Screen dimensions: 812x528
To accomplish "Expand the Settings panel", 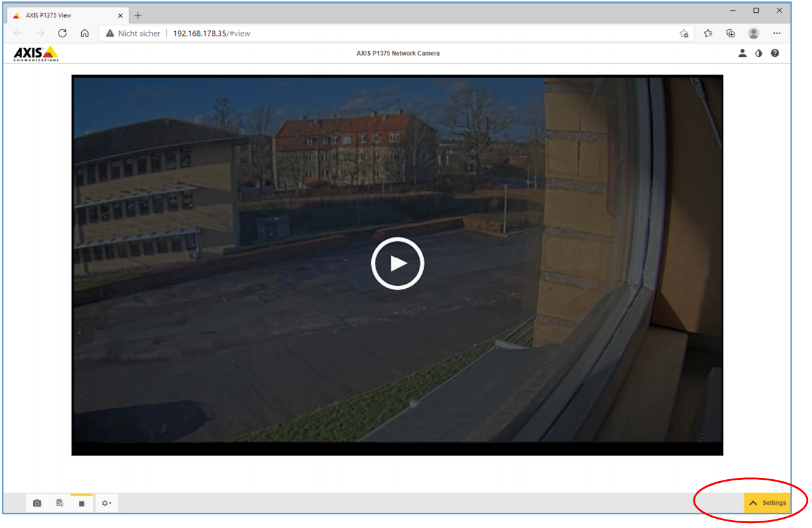I will [767, 503].
